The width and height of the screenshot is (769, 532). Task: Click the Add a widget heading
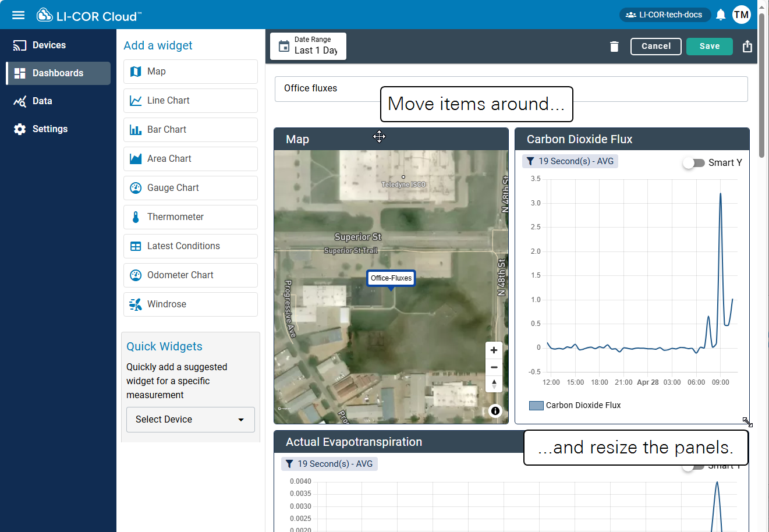[158, 45]
